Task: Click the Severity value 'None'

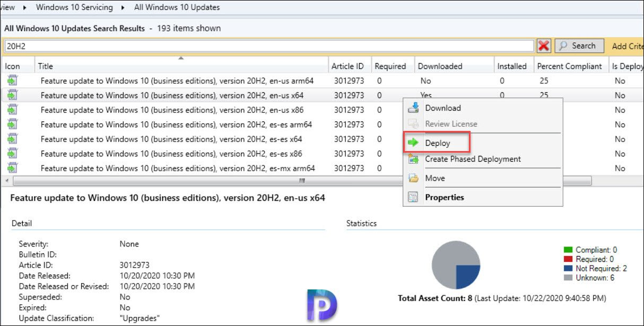Action: pyautogui.click(x=129, y=244)
